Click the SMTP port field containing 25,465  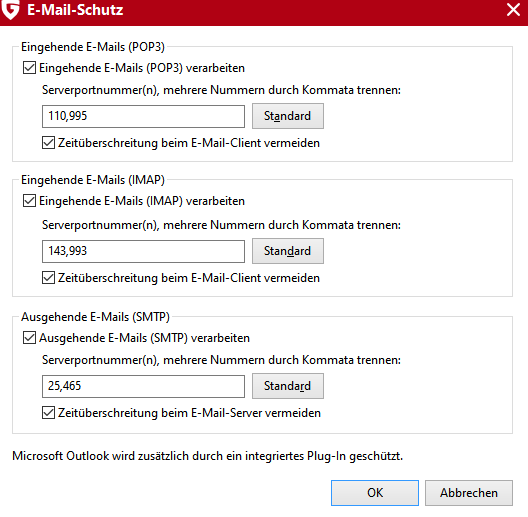[x=143, y=386]
